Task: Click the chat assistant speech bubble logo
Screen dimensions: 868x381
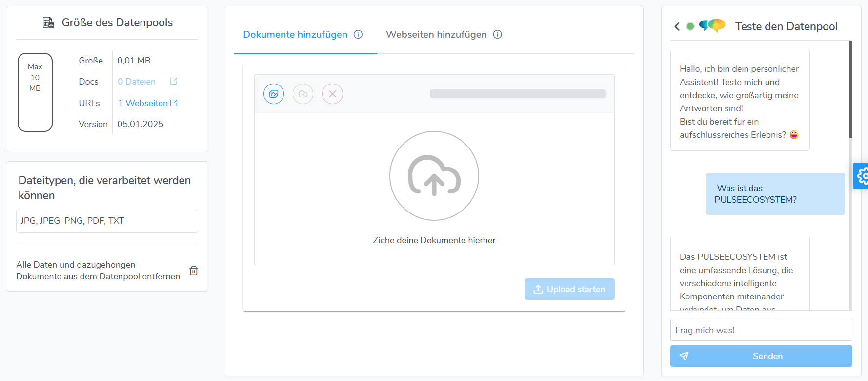Action: (712, 25)
